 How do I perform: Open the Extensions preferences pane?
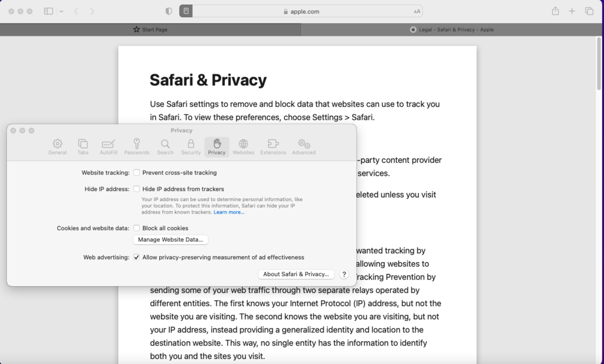click(x=273, y=147)
